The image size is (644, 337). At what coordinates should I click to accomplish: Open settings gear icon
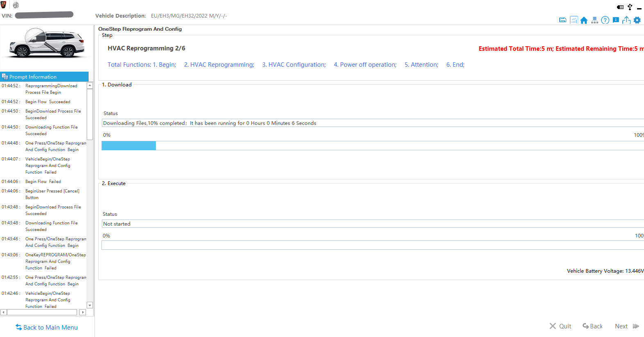[637, 20]
